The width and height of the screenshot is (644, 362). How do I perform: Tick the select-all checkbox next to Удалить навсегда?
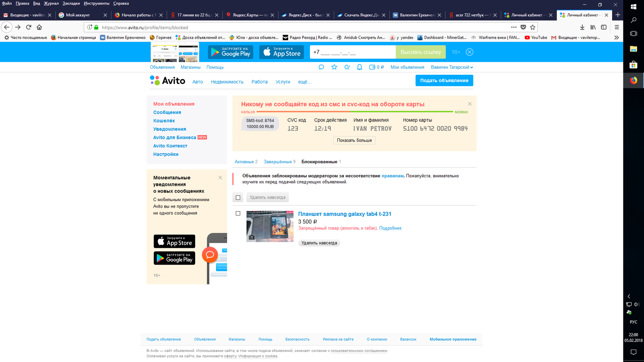pos(238,197)
